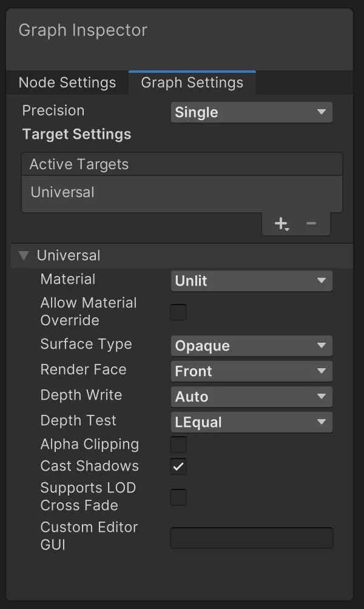Click the Custom Editor GUI text field
The height and width of the screenshot is (609, 364).
click(x=251, y=538)
